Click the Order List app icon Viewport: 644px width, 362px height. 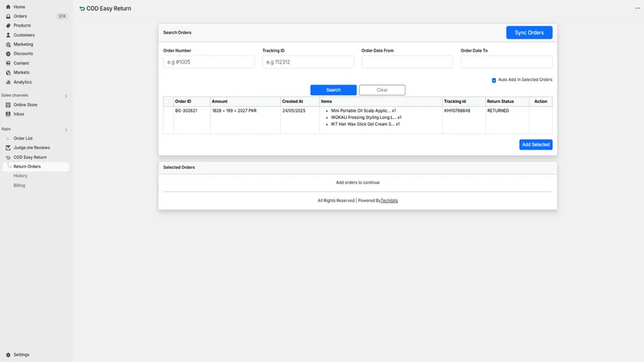point(8,138)
